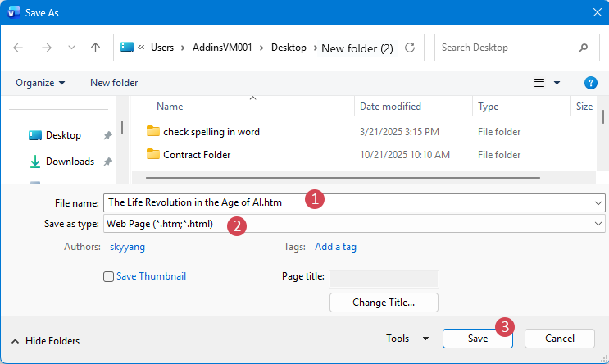Open the Help question mark icon
Image resolution: width=609 pixels, height=364 pixels.
[590, 83]
